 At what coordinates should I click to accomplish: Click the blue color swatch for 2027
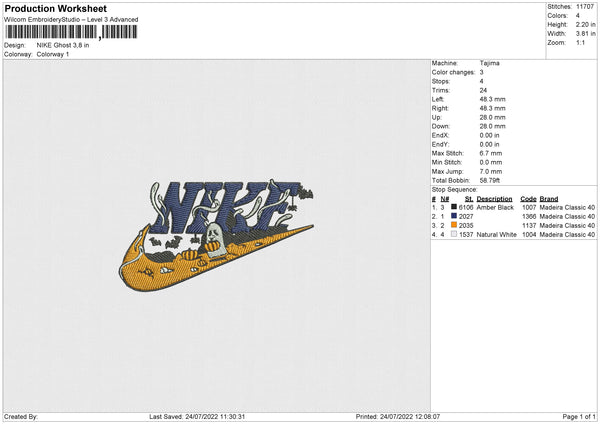tap(454, 216)
